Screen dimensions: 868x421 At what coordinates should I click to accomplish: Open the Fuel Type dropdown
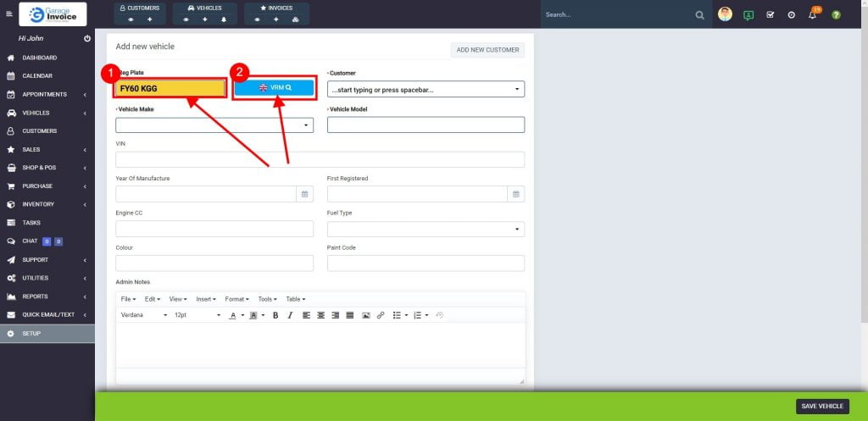coord(426,229)
